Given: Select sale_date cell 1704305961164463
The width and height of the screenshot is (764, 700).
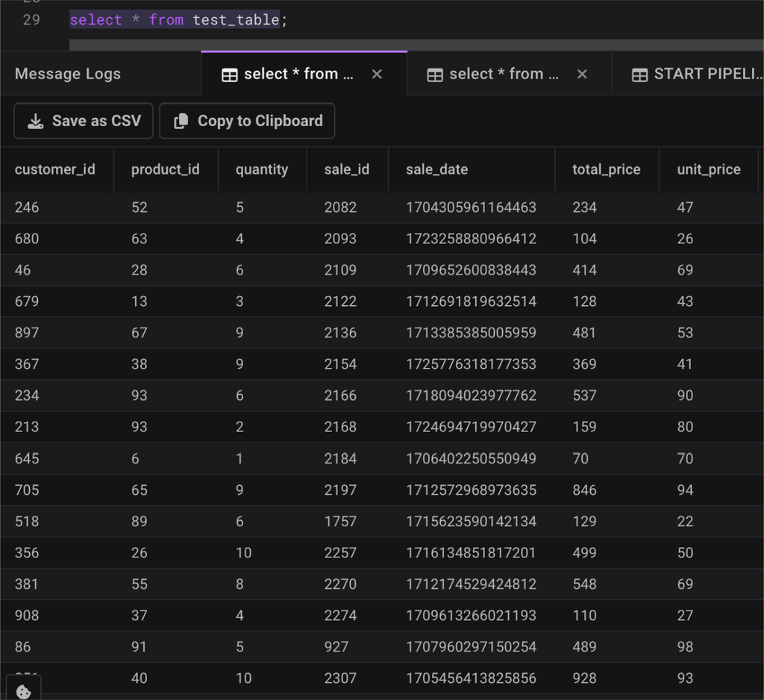Looking at the screenshot, I should click(x=472, y=207).
